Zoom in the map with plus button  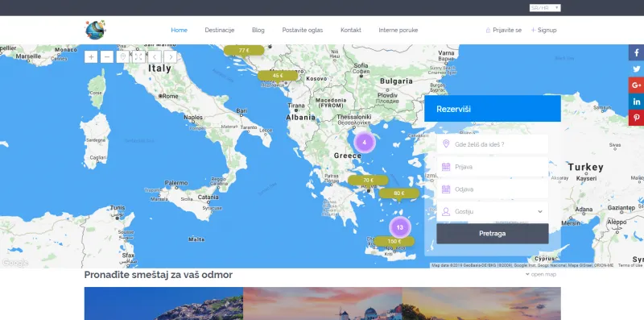91,56
